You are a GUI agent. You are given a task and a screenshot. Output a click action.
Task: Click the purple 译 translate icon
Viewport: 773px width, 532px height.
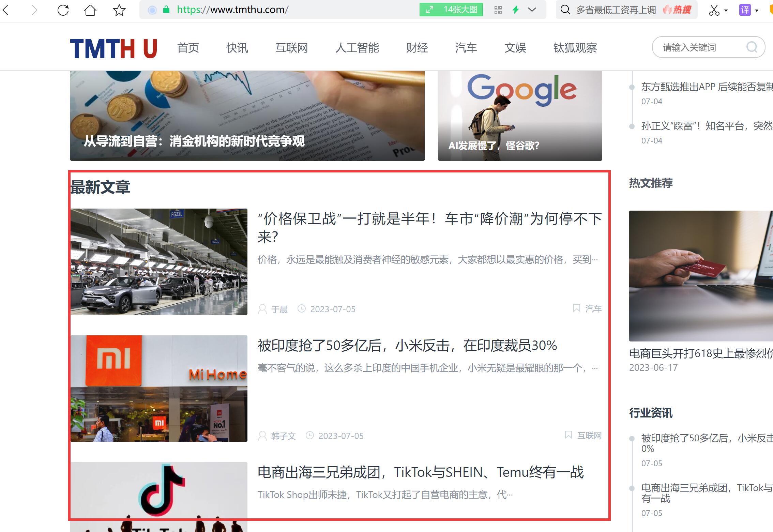point(745,10)
